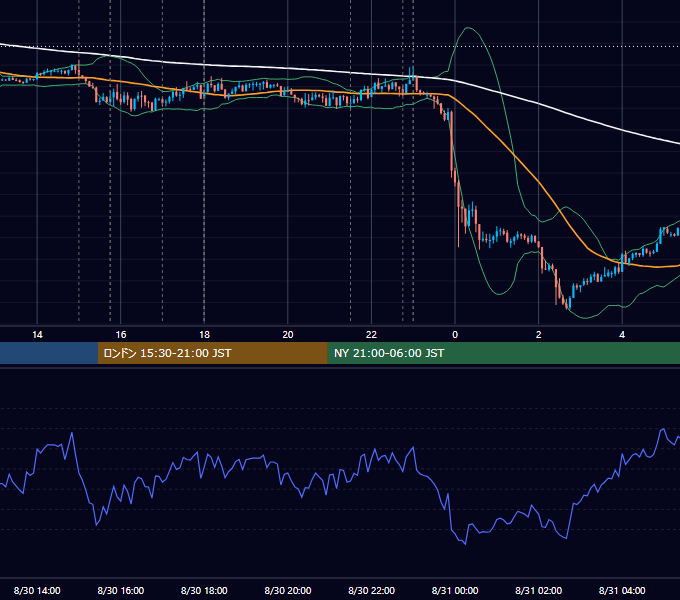Click the upper time-axis label 4
The image size is (680, 600).
pyautogui.click(x=622, y=335)
